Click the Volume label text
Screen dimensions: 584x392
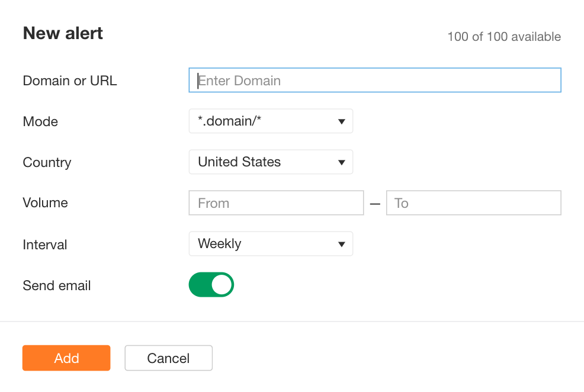[x=45, y=203]
